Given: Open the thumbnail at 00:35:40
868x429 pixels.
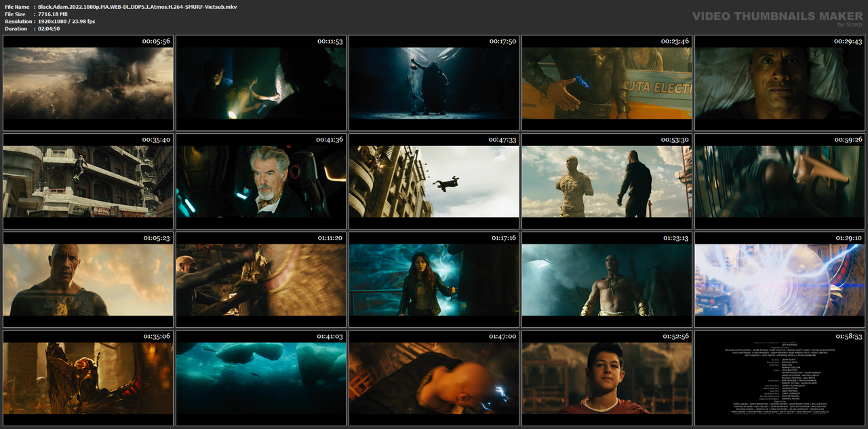Looking at the screenshot, I should point(88,181).
